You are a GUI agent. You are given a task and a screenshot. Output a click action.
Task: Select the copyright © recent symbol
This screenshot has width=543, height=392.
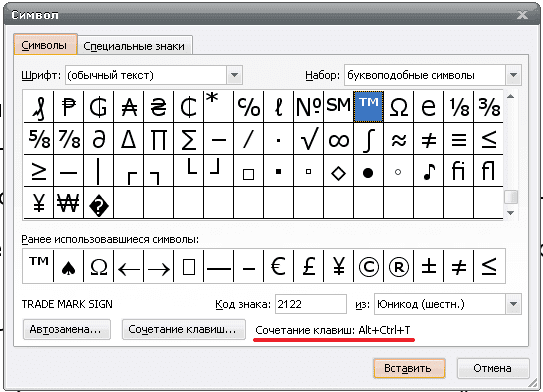pos(368,266)
